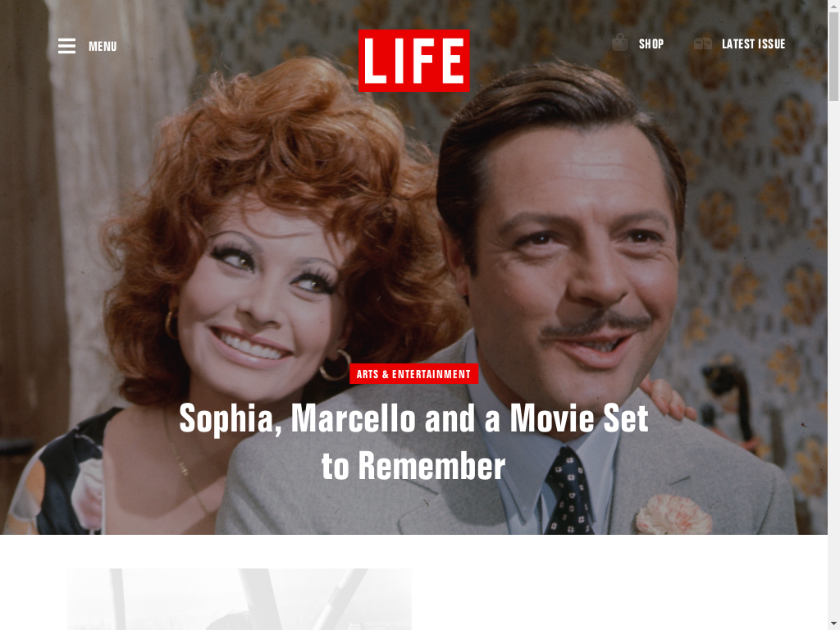Open the Sophia, Marcello headline first line
The height and width of the screenshot is (630, 840).
(413, 418)
